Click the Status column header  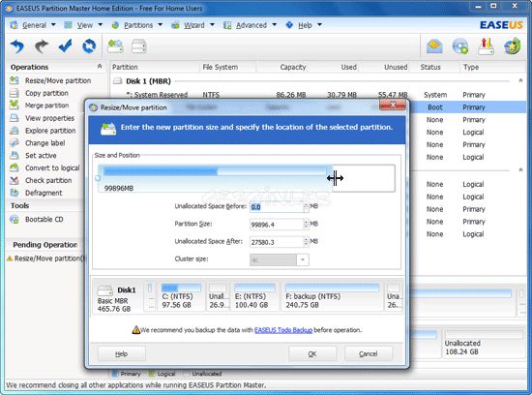430,67
